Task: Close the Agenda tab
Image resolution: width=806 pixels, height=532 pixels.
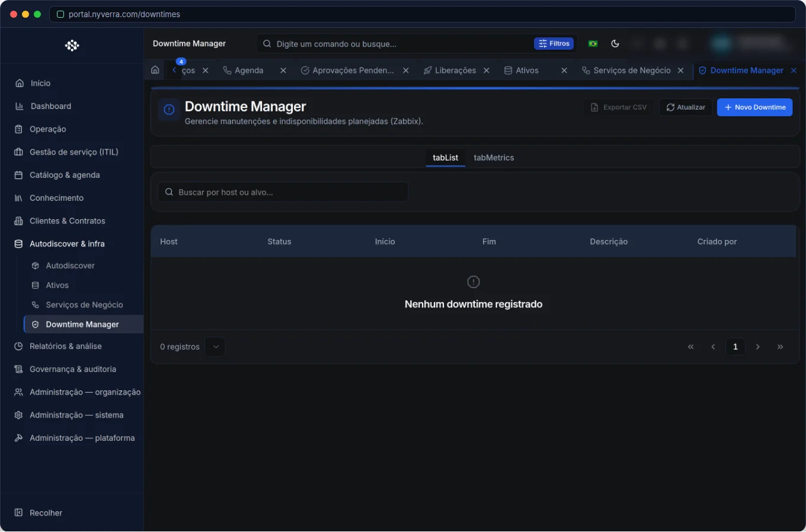Action: [283, 70]
